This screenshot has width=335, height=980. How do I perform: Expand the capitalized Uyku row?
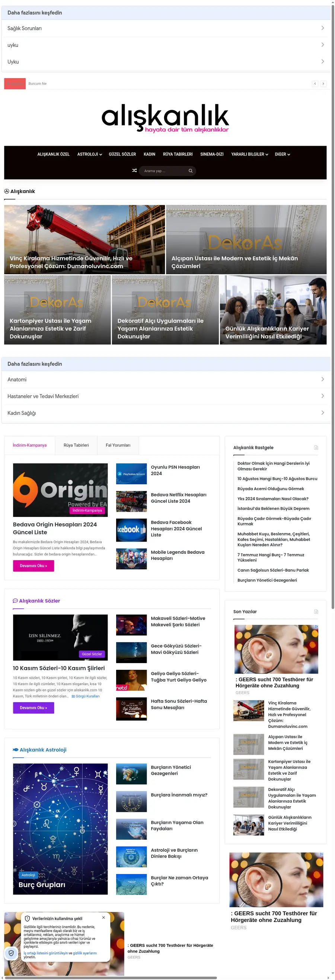point(166,62)
